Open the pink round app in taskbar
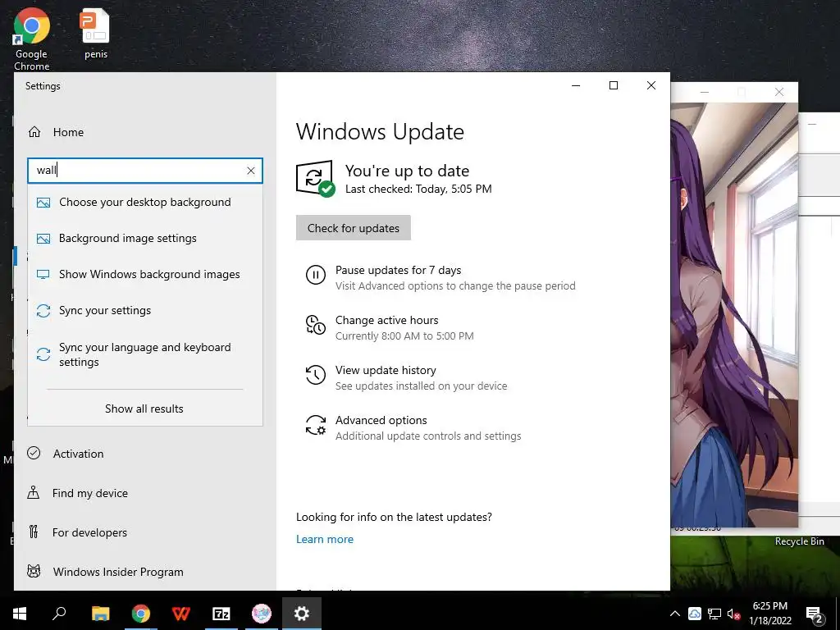Viewport: 840px width, 630px height. pyautogui.click(x=262, y=614)
